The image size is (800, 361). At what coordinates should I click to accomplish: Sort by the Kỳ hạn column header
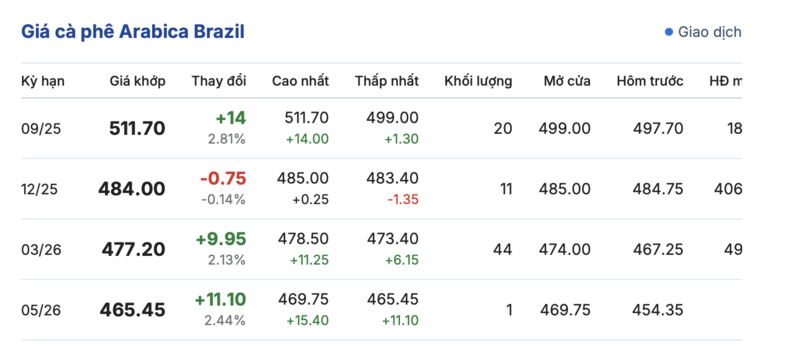tap(43, 81)
